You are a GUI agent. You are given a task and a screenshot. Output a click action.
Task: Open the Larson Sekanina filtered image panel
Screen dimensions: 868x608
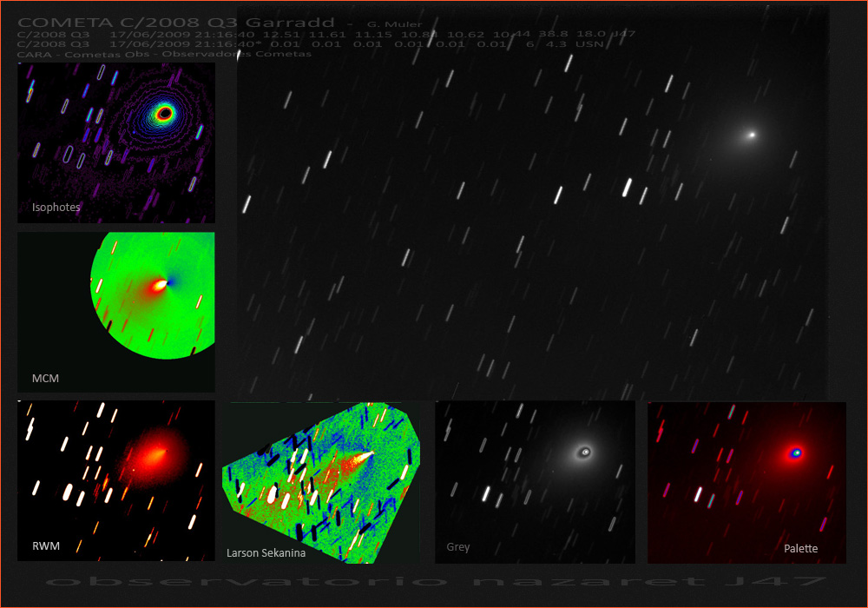pos(321,483)
